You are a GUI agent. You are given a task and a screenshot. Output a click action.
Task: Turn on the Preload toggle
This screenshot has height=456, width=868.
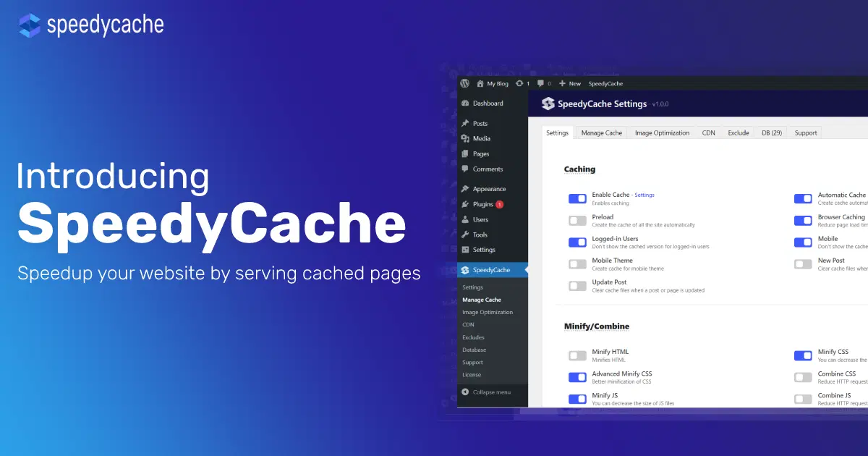tap(577, 221)
